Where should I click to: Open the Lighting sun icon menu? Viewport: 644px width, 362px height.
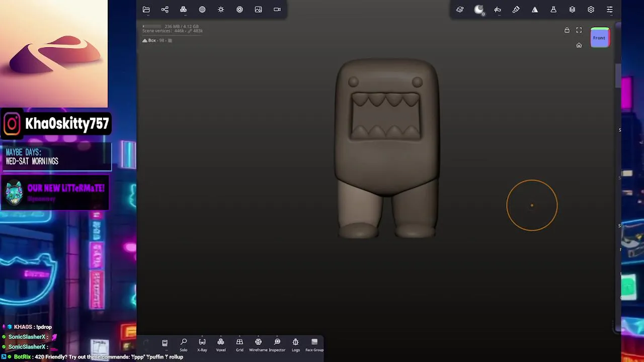[221, 10]
